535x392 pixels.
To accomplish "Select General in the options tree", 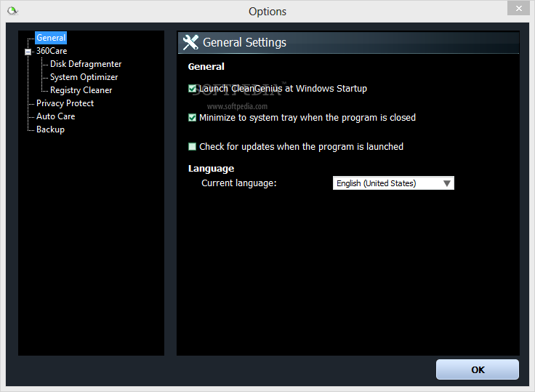I will click(x=51, y=38).
